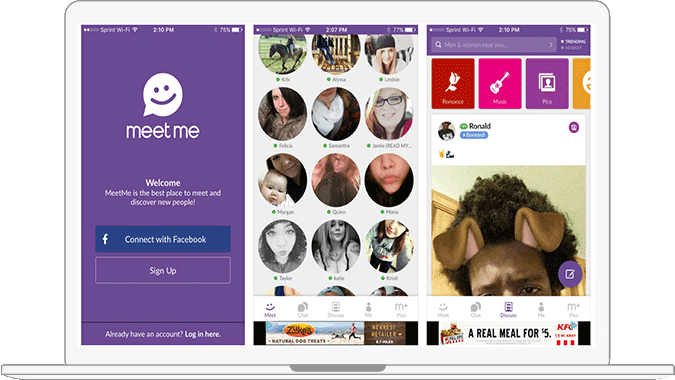
Task: Click Connect with Facebook button
Action: (163, 239)
